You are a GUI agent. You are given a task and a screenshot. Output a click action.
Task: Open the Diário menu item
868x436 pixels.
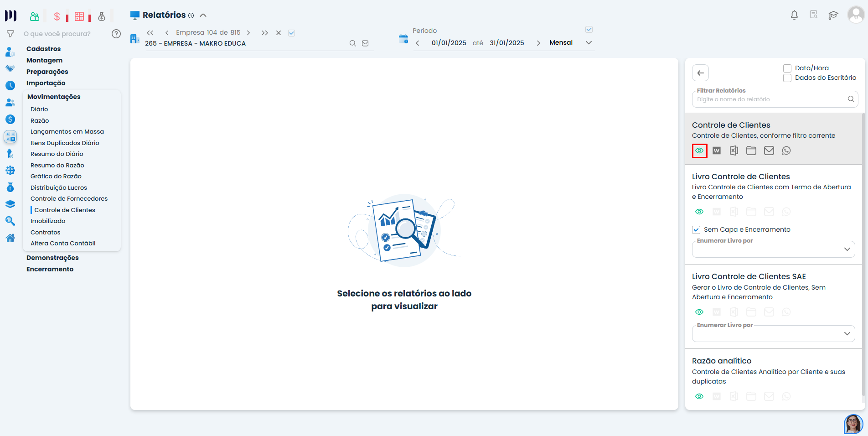pos(39,109)
